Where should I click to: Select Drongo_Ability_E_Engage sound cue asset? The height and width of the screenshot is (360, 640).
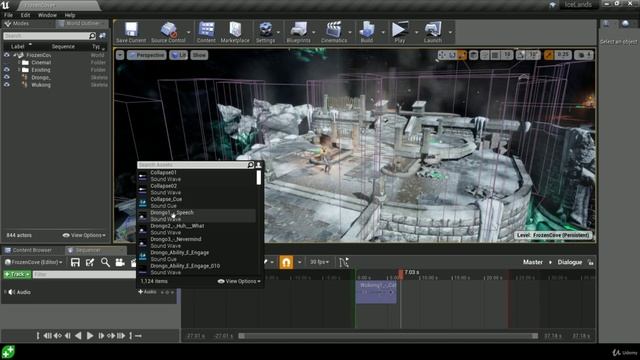point(197,256)
